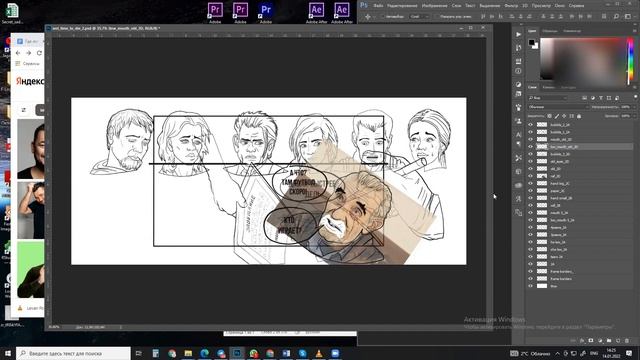Delete layer trash icon

click(x=627, y=340)
